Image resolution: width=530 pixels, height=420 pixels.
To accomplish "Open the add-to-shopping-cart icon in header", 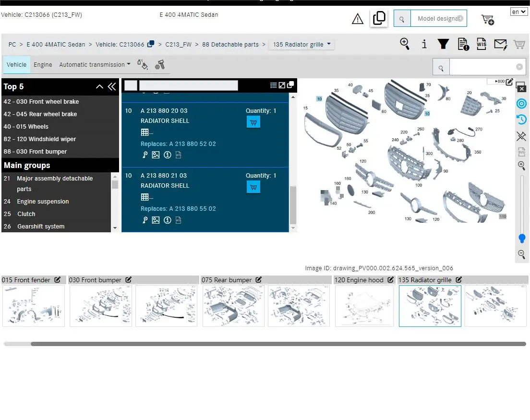I will 488,20.
